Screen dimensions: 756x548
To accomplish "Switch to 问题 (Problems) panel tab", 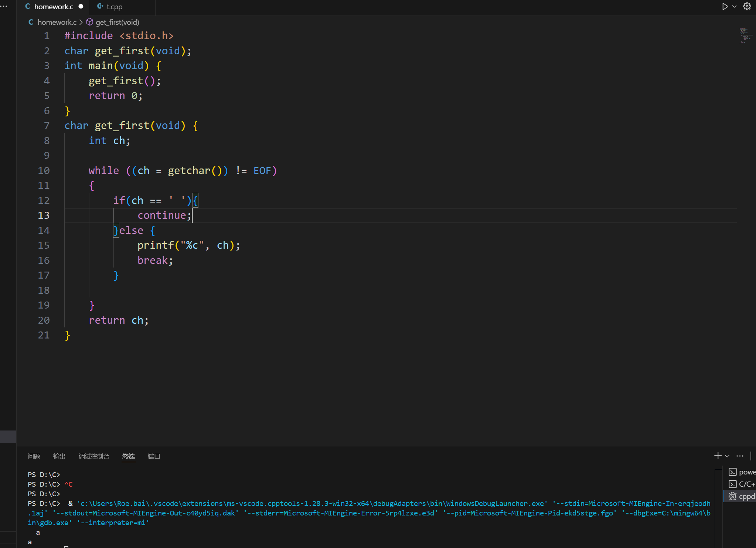I will pyautogui.click(x=34, y=456).
